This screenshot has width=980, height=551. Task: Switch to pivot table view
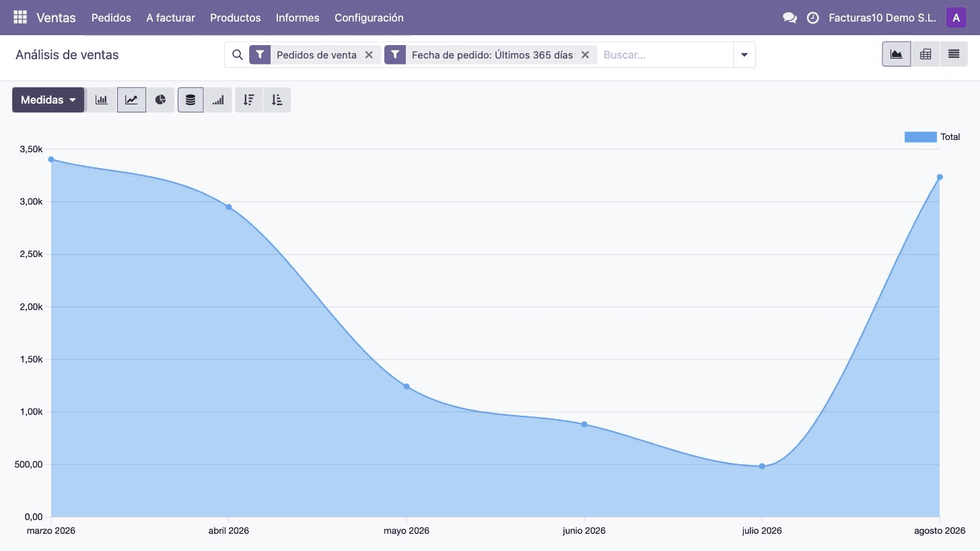[x=925, y=54]
